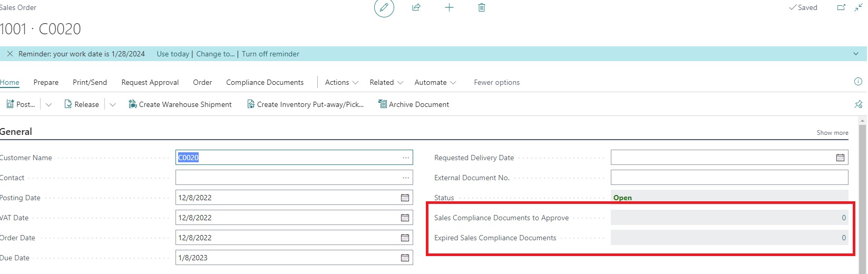The width and height of the screenshot is (868, 274).
Task: Open page in new window icon
Action: pos(841,8)
